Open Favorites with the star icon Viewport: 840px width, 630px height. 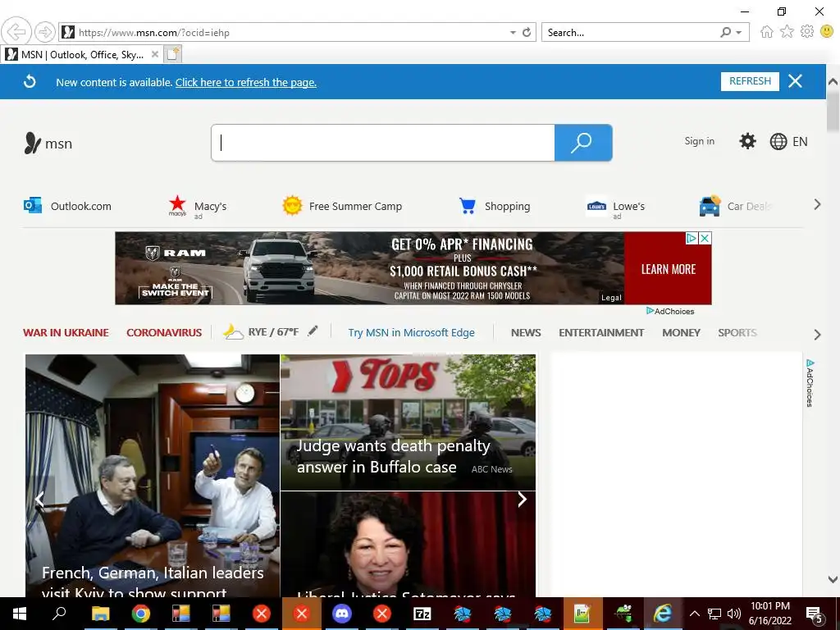coord(787,32)
